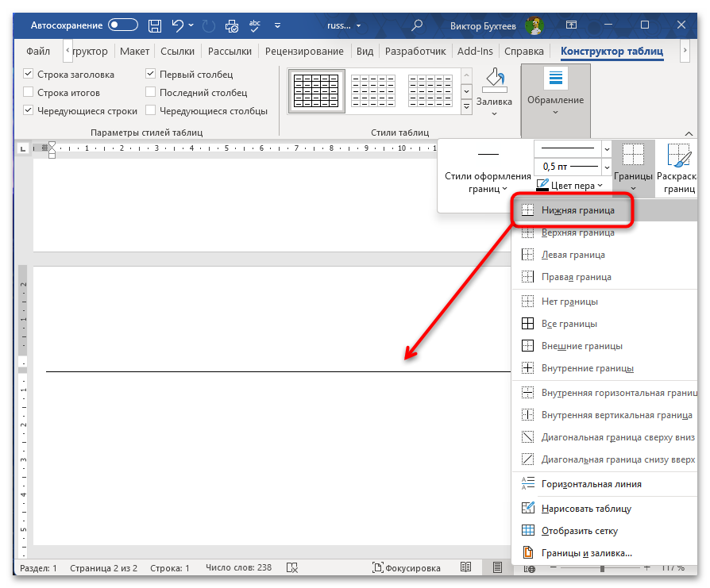Click the proofing errors icon in status bar

point(292,567)
